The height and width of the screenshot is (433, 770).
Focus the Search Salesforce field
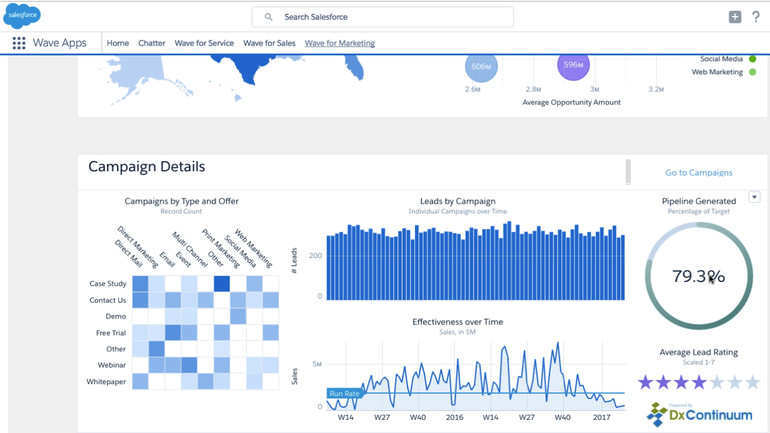pyautogui.click(x=383, y=17)
